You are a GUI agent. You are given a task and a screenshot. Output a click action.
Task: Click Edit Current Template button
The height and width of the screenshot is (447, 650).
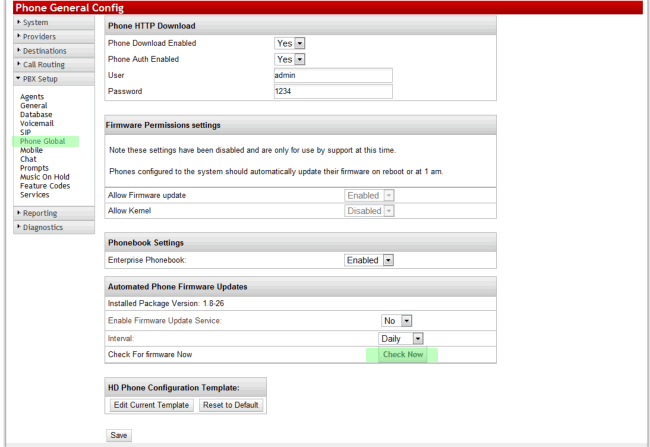[151, 405]
